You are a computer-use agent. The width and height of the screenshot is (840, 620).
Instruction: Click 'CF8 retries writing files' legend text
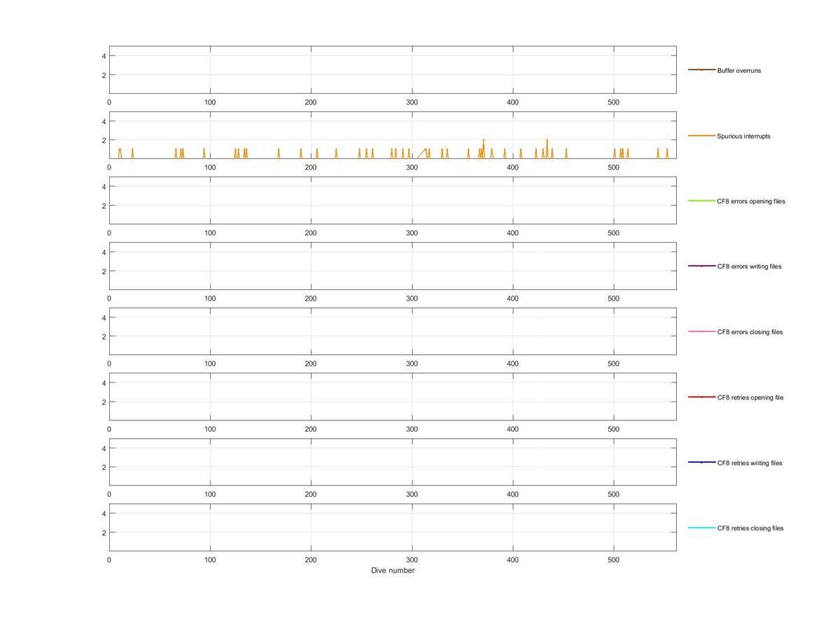tap(750, 463)
